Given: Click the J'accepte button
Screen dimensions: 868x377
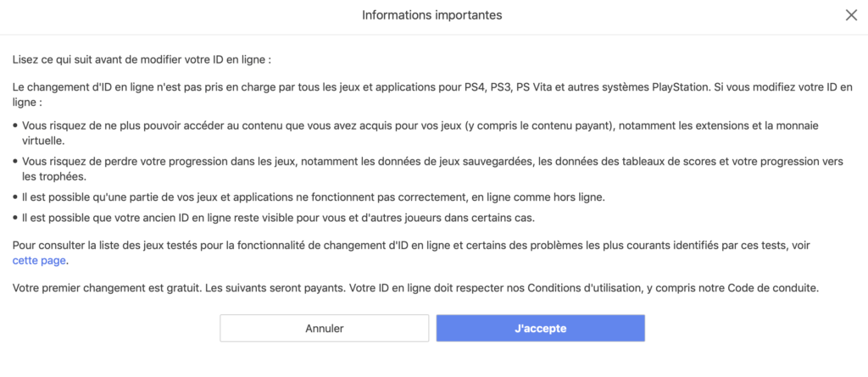Looking at the screenshot, I should (540, 329).
